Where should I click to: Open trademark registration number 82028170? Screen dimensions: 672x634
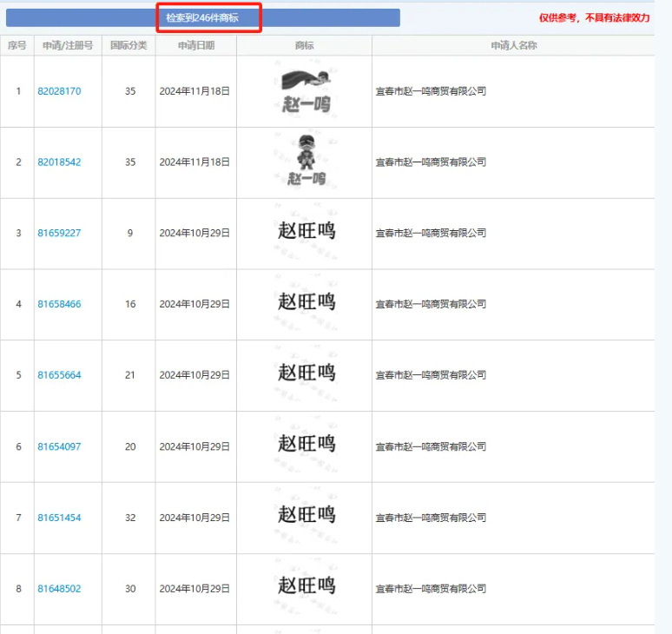(59, 91)
